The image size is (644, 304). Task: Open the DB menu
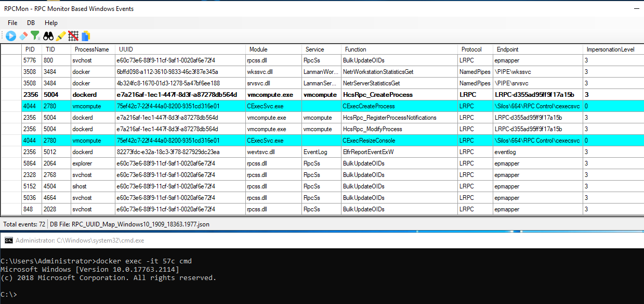point(31,23)
